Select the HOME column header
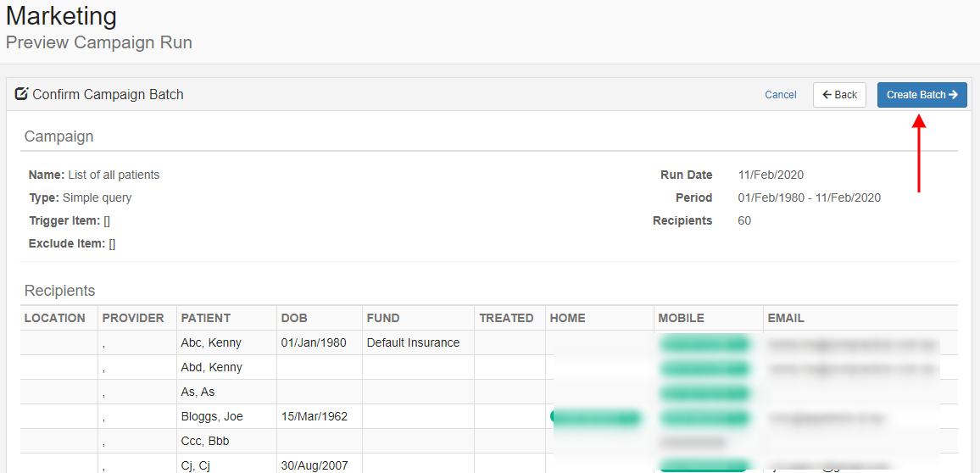The width and height of the screenshot is (980, 473). coord(567,318)
